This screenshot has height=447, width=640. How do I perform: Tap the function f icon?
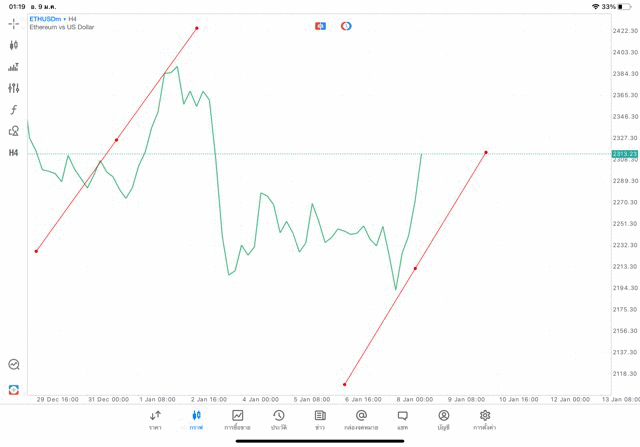[14, 110]
